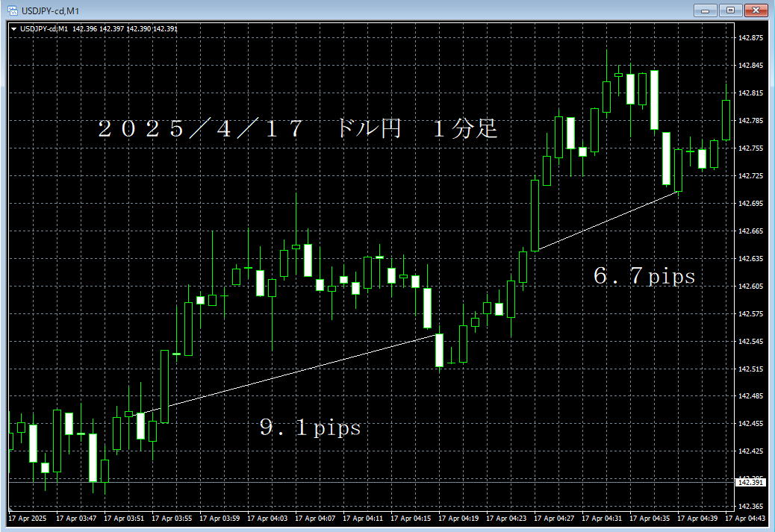Click the time axis label 17 Apr 04:11

pyautogui.click(x=363, y=519)
